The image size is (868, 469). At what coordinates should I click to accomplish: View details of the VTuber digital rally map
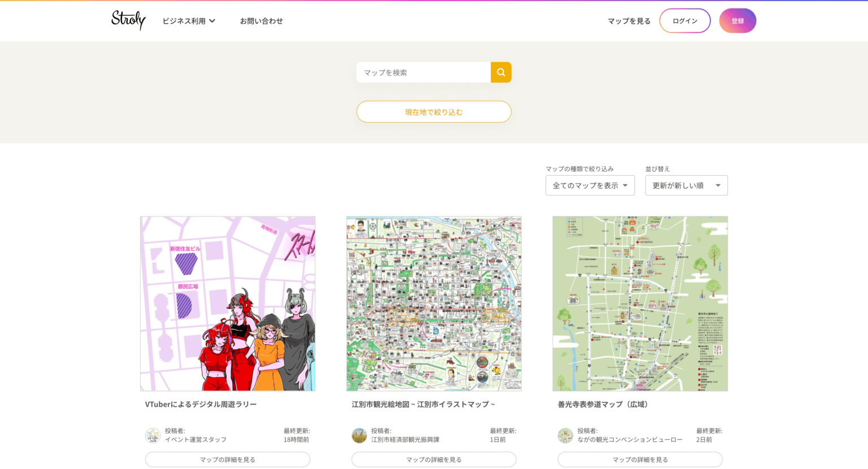(x=227, y=459)
